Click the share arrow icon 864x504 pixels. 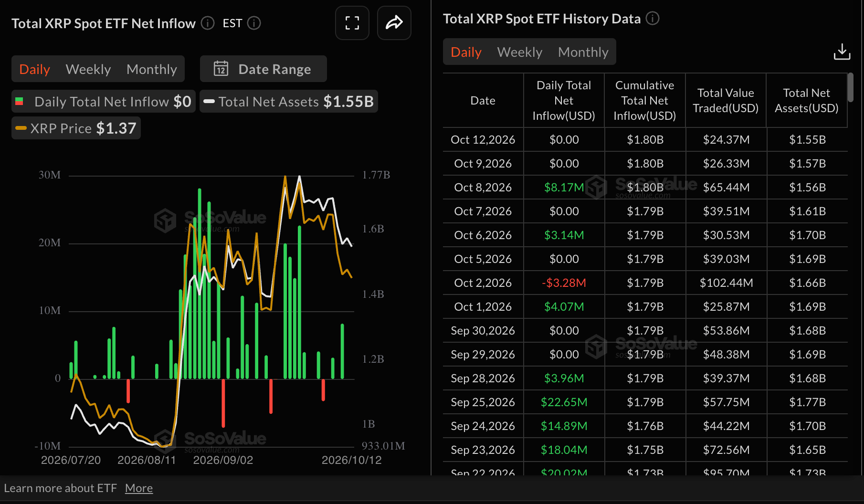click(394, 23)
